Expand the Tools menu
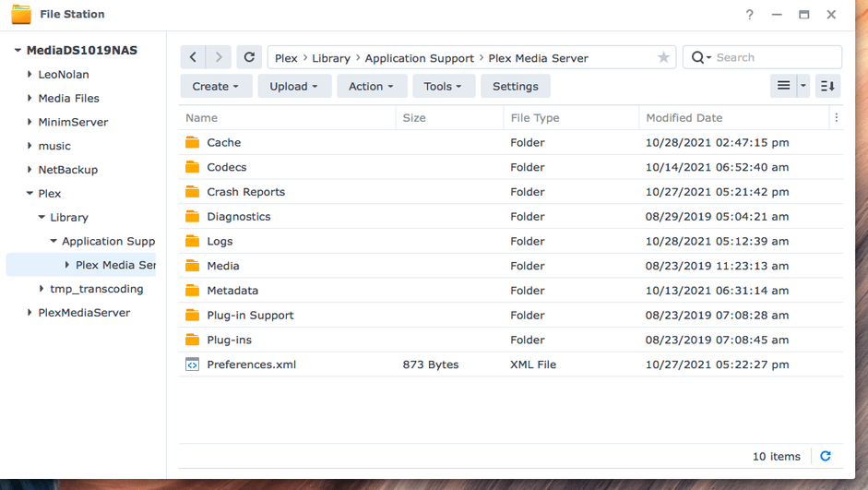Viewport: 868px width, 490px height. point(444,86)
